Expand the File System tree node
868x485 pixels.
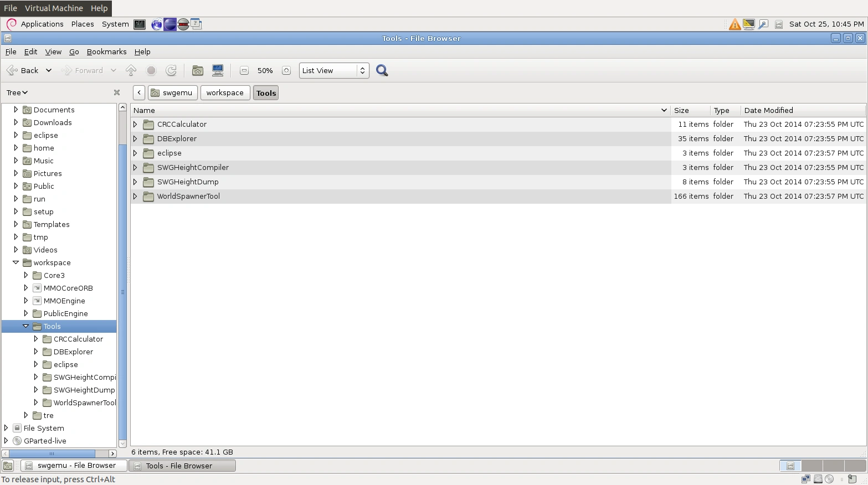(x=6, y=428)
